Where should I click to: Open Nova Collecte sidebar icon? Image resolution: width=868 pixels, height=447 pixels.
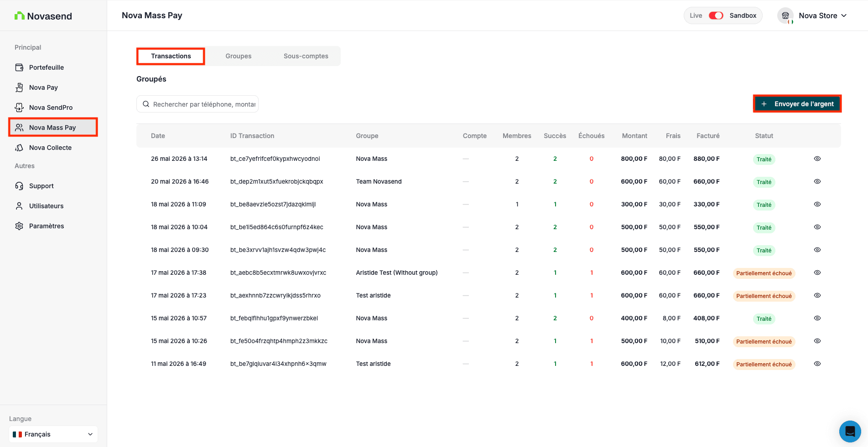pyautogui.click(x=19, y=148)
